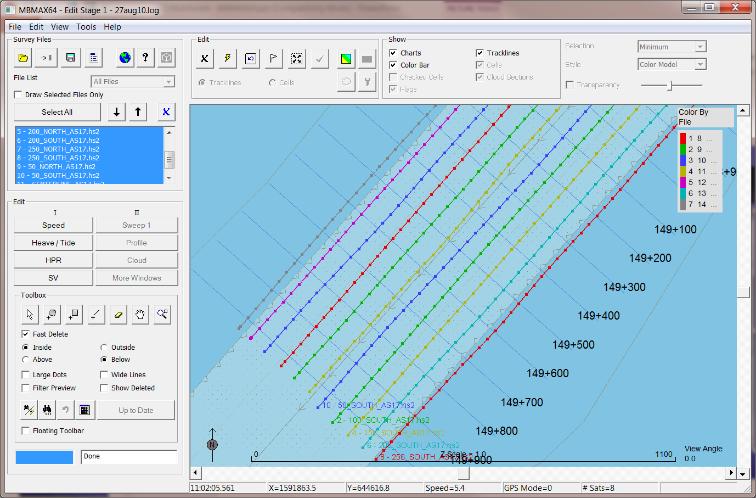Enable the Filter Preview checkbox

[26, 388]
